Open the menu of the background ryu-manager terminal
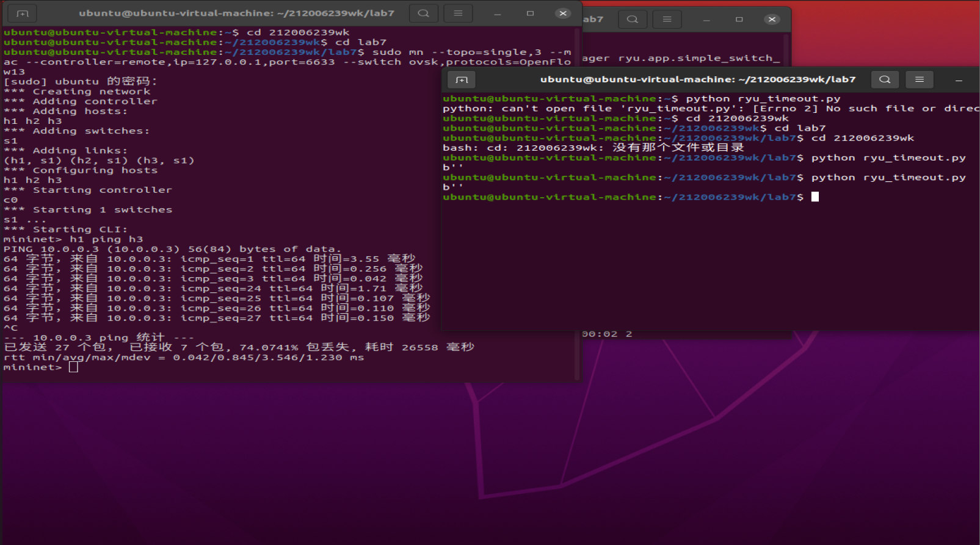The height and width of the screenshot is (545, 980). 667,20
